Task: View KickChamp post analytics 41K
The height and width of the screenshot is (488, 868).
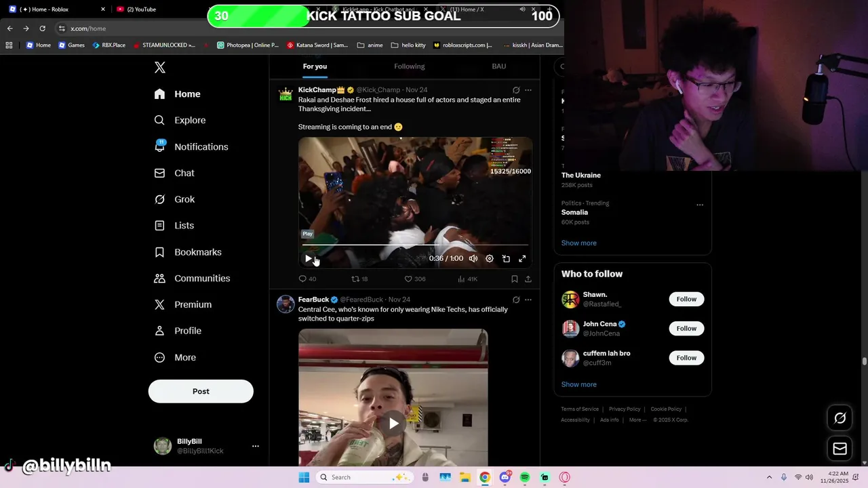Action: click(x=467, y=279)
